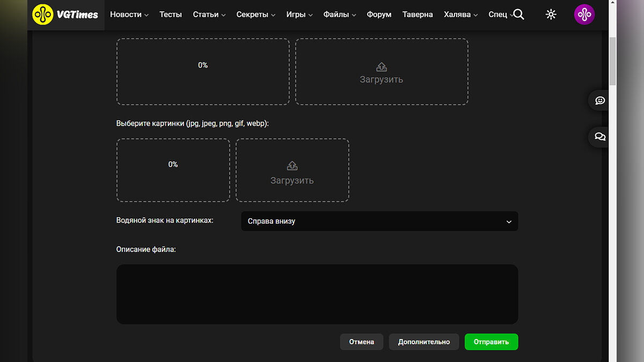This screenshot has width=644, height=362.
Task: Open the Форум menu item
Action: [x=379, y=14]
